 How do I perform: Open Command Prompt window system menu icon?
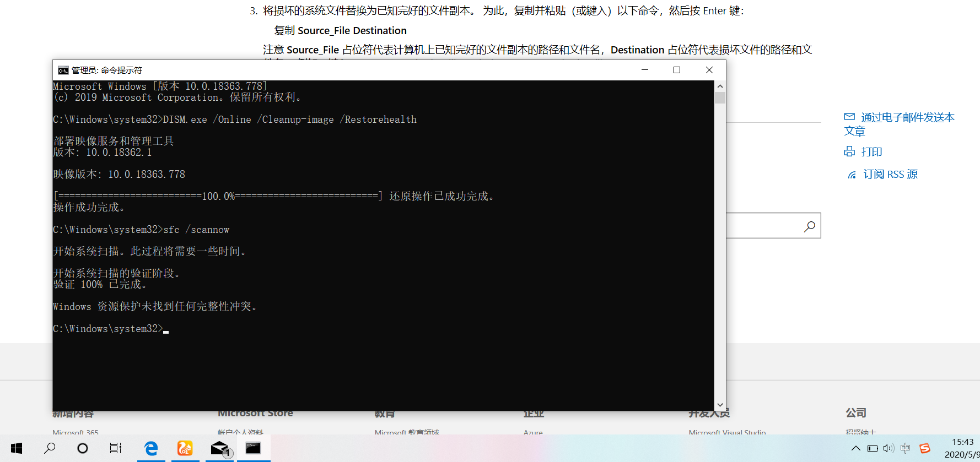pyautogui.click(x=63, y=70)
